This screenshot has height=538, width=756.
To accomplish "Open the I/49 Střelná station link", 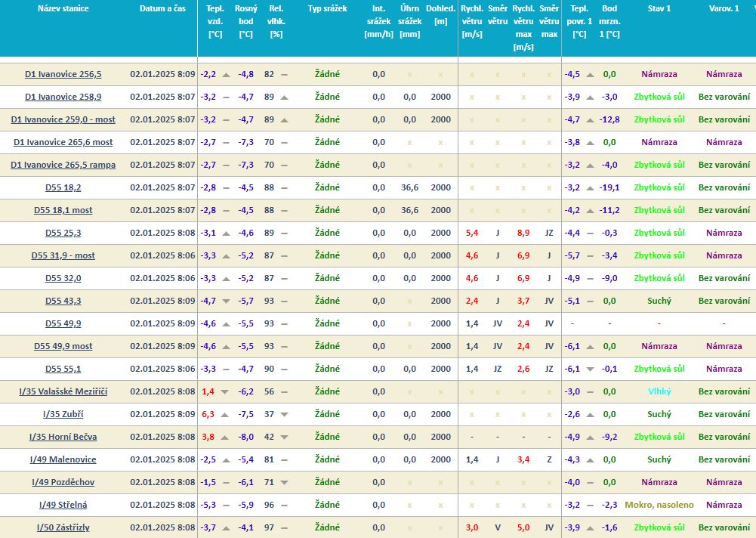I will (63, 505).
